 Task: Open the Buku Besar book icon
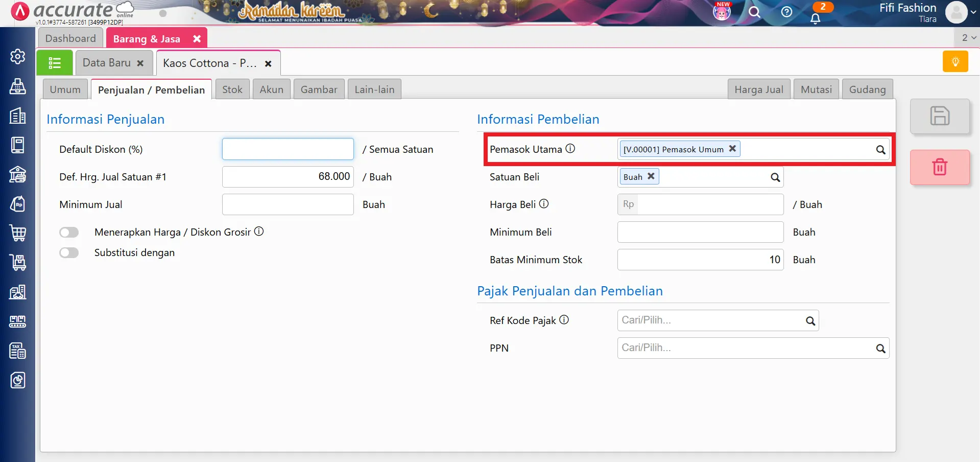(x=18, y=145)
